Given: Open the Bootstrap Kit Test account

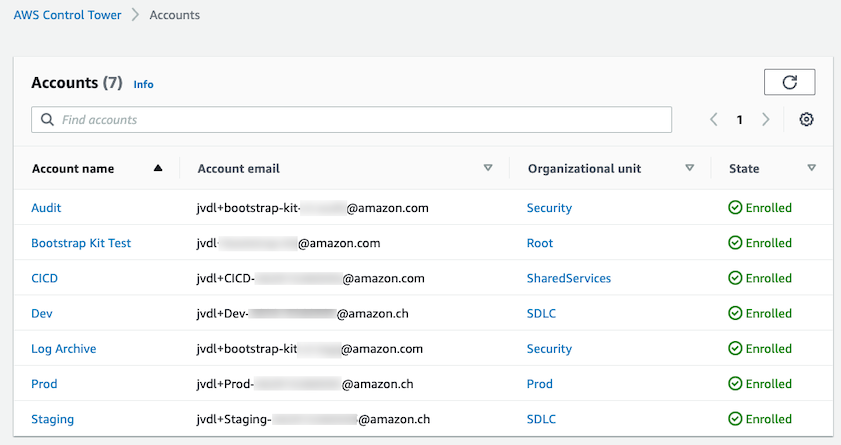Looking at the screenshot, I should (x=81, y=243).
